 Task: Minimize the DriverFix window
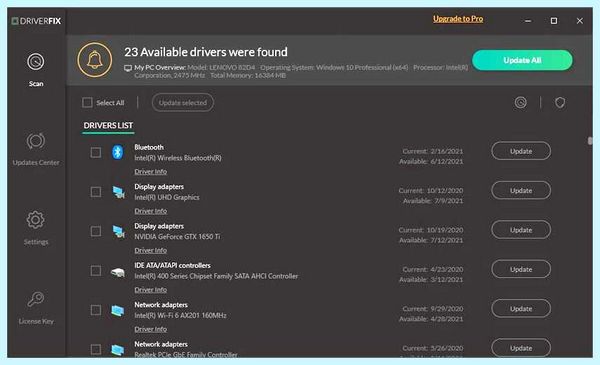[528, 21]
